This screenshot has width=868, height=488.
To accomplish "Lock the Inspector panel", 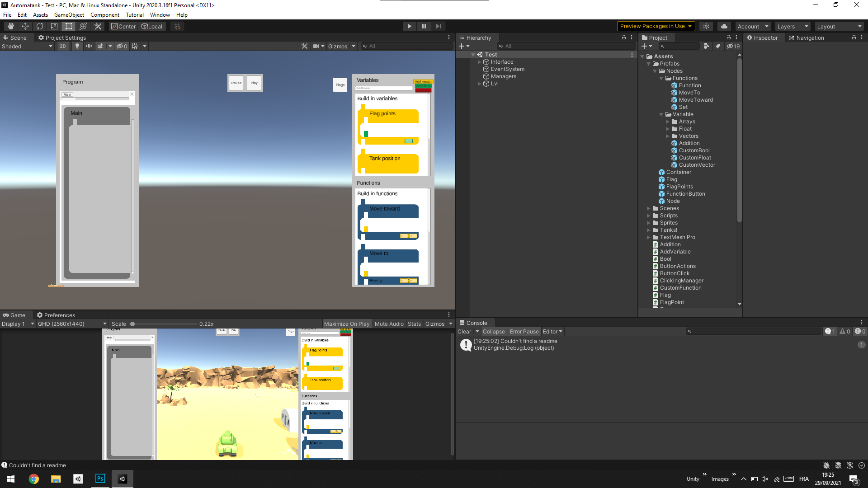I will (854, 38).
